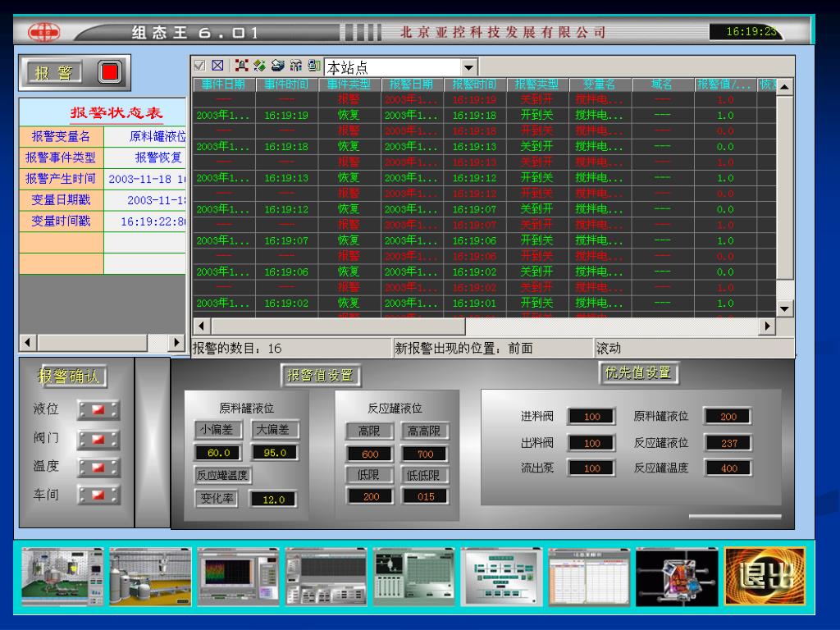Click the alarm table scroll right arrow

pyautogui.click(x=767, y=326)
